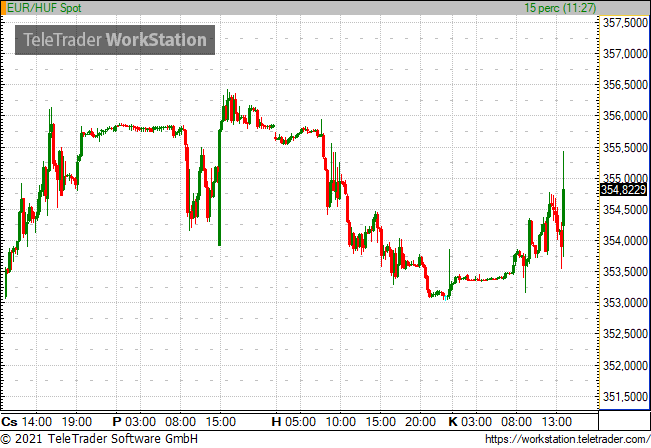This screenshot has height=448, width=651.
Task: Click the 357,5000 price axis label
Action: click(625, 22)
